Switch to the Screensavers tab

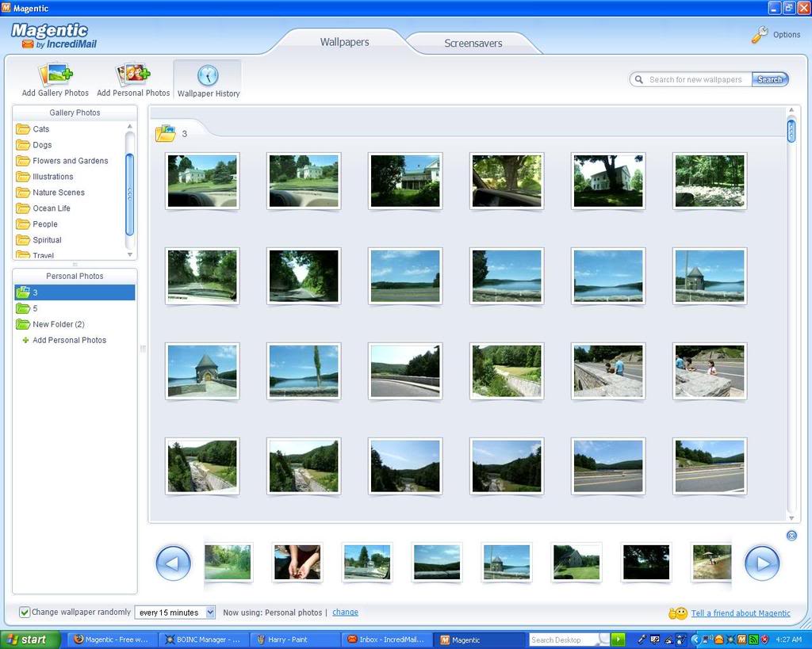[x=473, y=43]
